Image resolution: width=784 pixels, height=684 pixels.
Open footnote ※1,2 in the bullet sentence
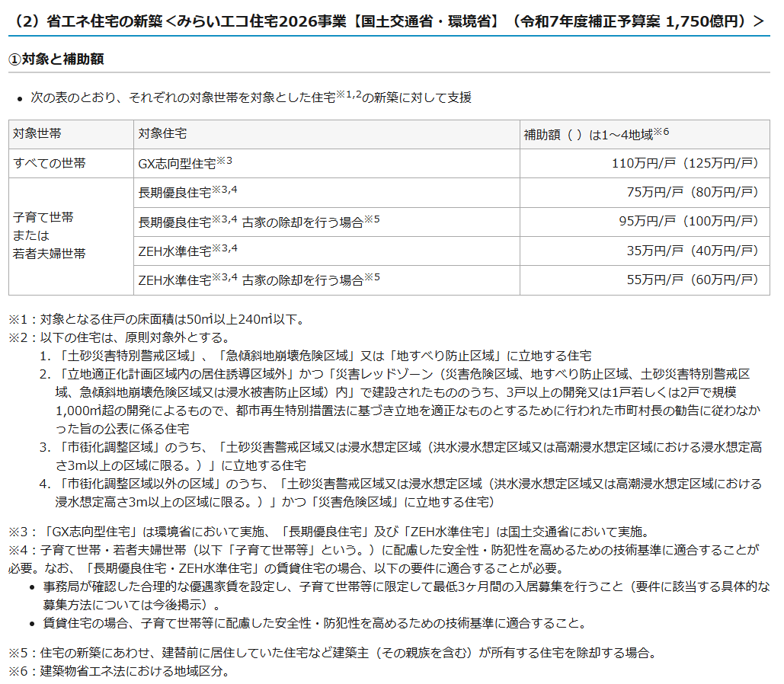click(349, 94)
